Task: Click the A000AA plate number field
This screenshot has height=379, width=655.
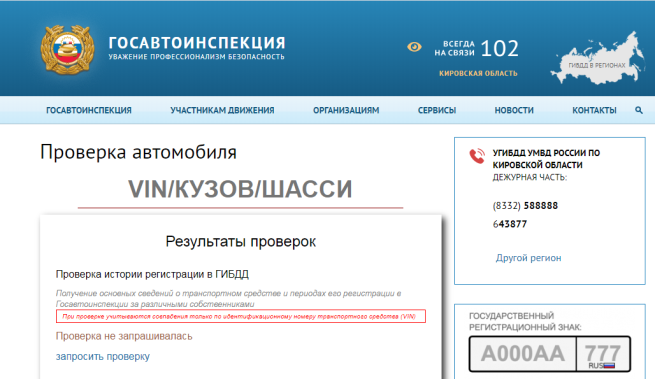Action: coord(523,354)
